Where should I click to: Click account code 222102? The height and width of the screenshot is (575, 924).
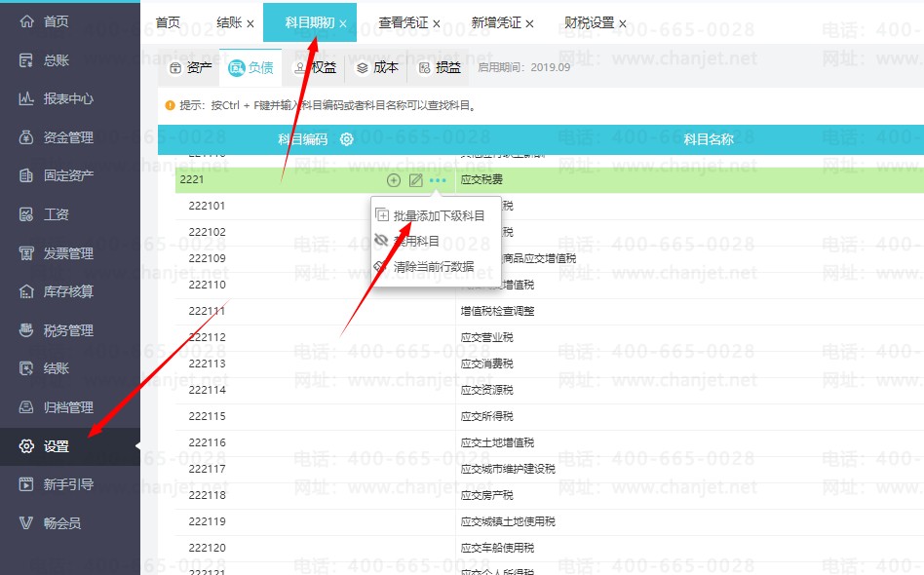207,232
